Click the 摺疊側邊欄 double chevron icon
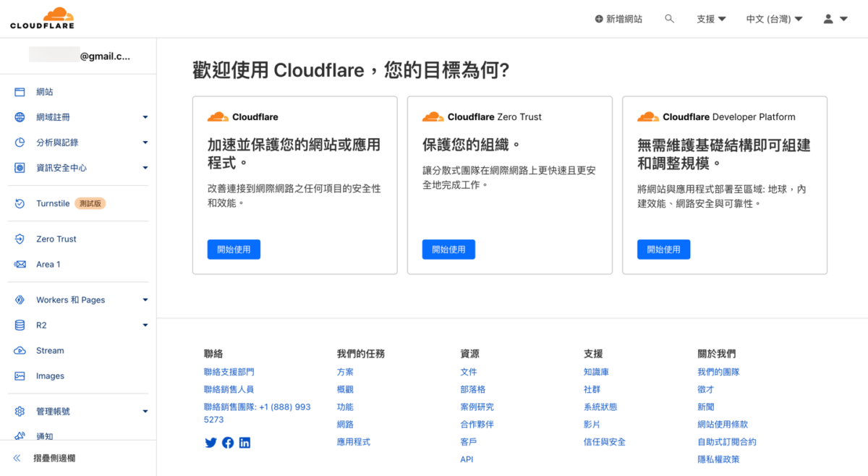Viewport: 868px width, 476px height. pos(17,459)
